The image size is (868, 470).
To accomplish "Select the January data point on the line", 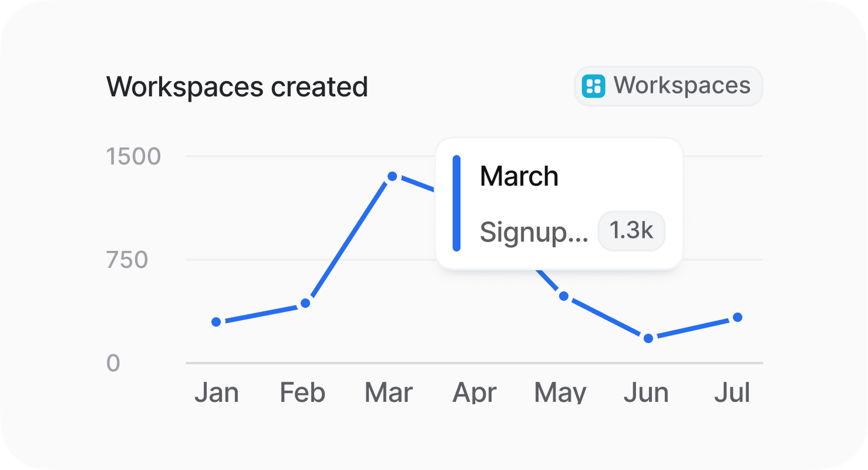I will point(216,322).
